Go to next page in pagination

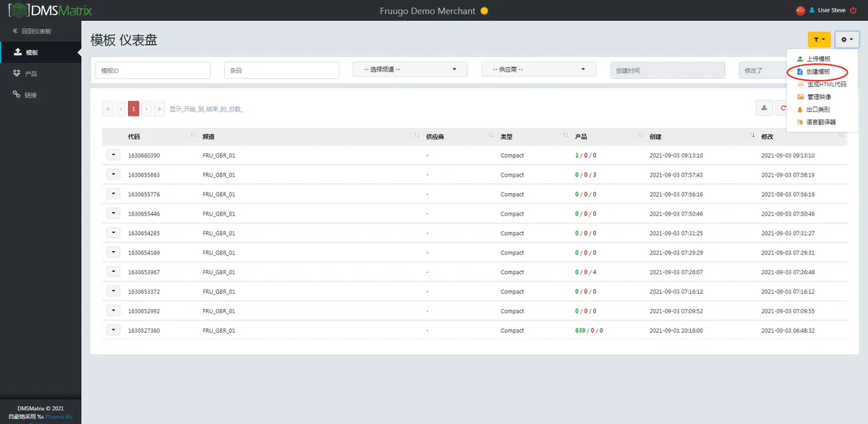147,109
